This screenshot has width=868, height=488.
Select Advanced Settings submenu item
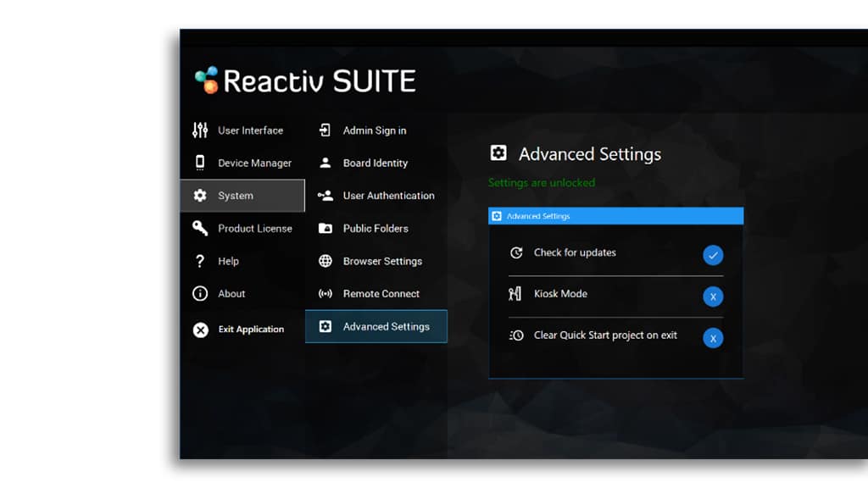click(x=376, y=326)
